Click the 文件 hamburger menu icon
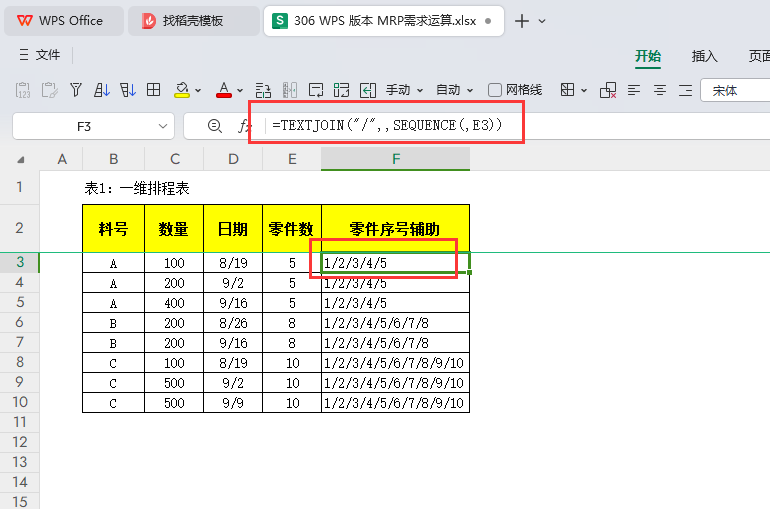The height and width of the screenshot is (509, 770). [x=24, y=54]
